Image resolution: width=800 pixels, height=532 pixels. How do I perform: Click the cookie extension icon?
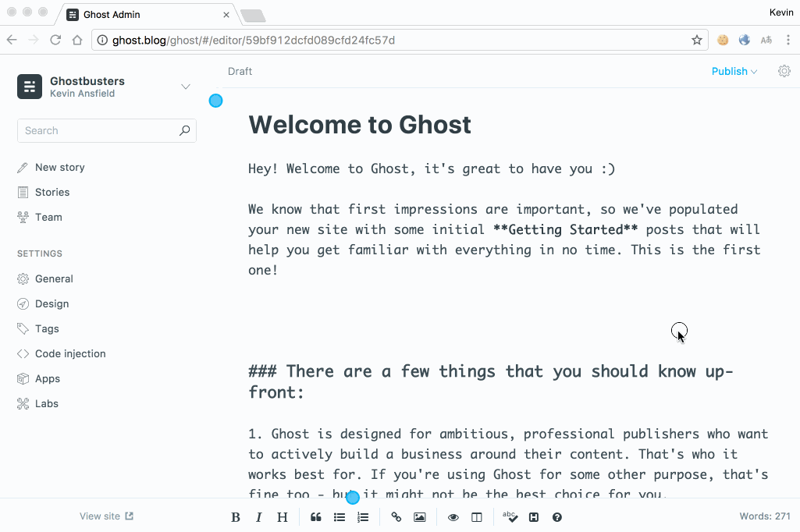click(x=723, y=40)
